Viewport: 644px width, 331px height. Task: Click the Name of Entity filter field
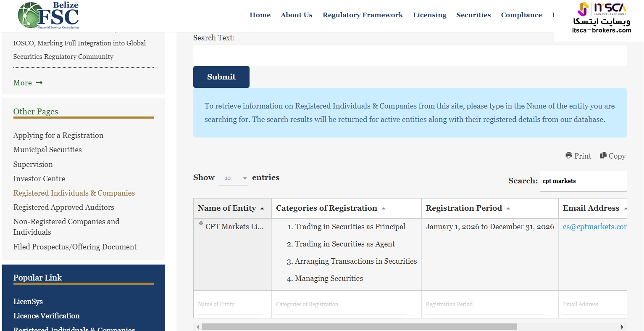tap(229, 305)
